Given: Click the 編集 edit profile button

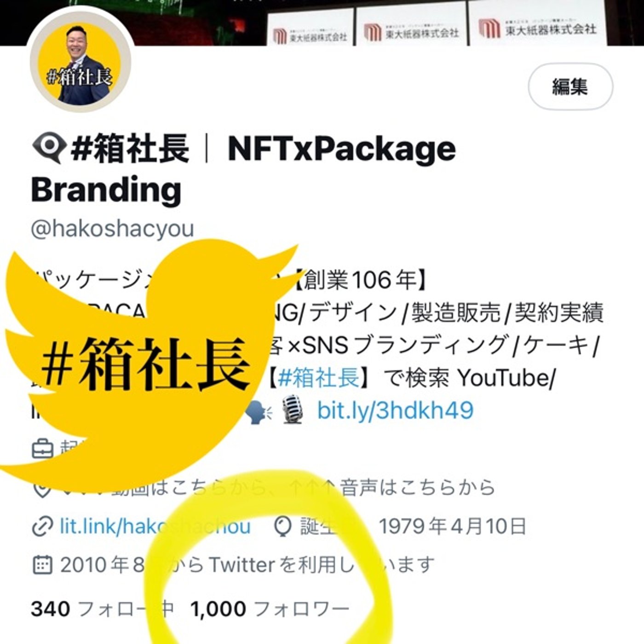Looking at the screenshot, I should tap(570, 86).
